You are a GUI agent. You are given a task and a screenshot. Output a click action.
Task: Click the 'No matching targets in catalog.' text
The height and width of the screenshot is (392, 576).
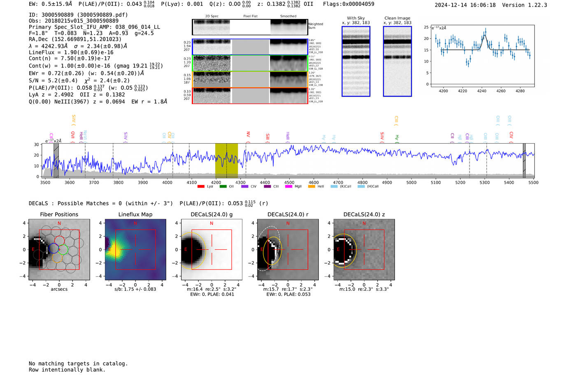pyautogui.click(x=78, y=364)
